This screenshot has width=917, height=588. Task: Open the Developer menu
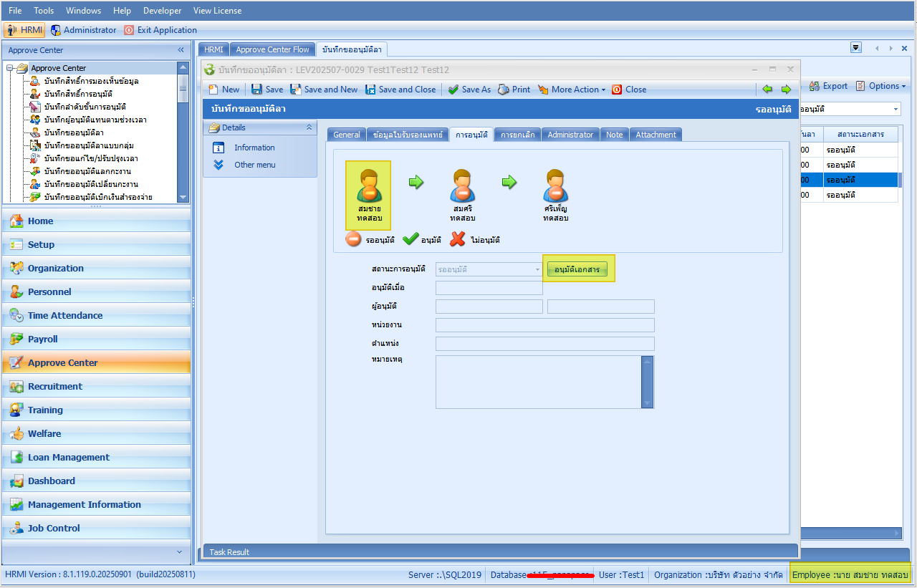click(162, 11)
